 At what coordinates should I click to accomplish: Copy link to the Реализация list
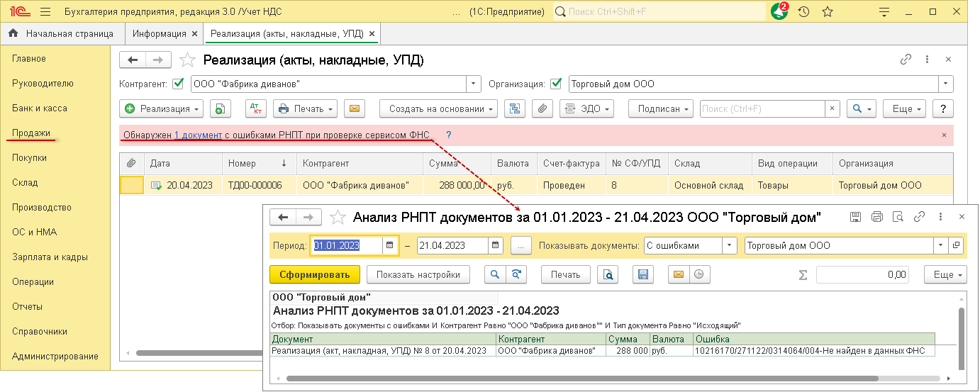coord(906,60)
